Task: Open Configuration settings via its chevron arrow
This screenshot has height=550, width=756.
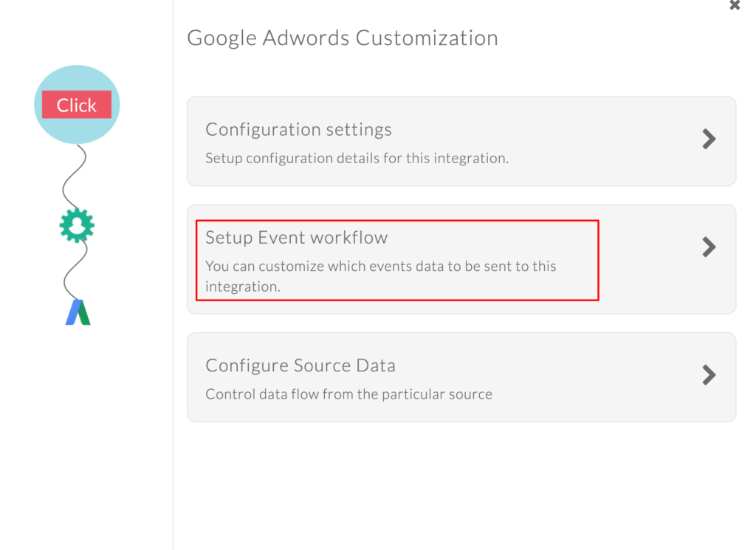Action: (708, 140)
